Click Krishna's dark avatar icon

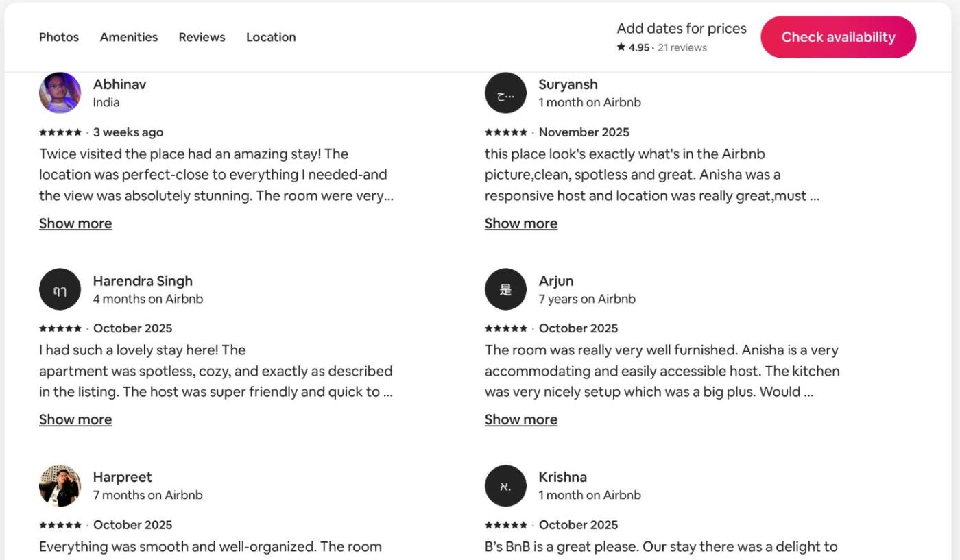tap(505, 485)
